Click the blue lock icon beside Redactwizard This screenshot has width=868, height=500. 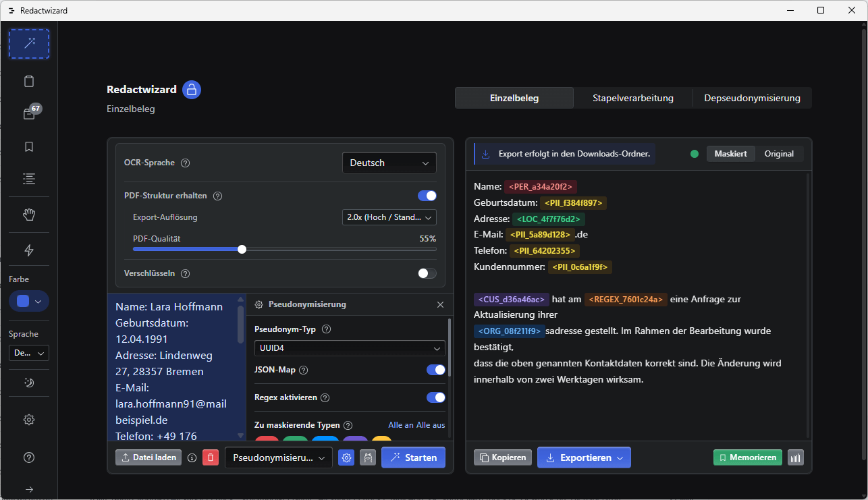192,90
